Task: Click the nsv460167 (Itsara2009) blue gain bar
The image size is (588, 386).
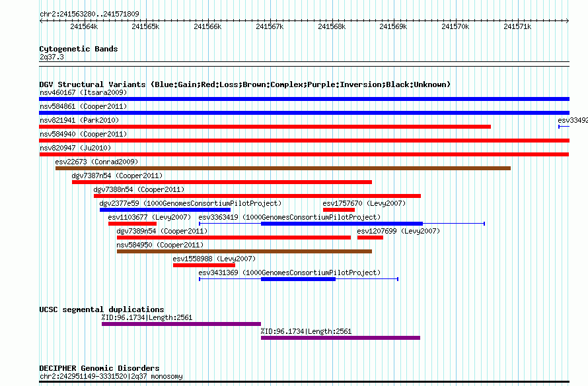Action: click(x=304, y=99)
